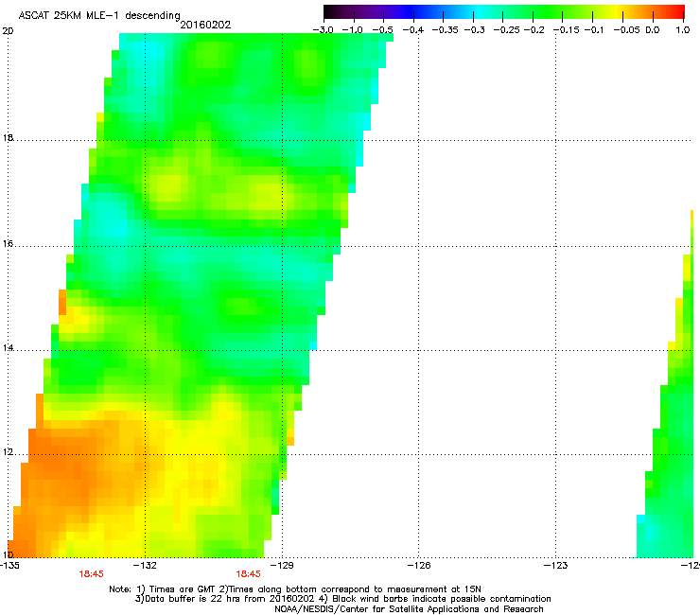Click the -0.05 color bar label
The image size is (700, 615).
coord(627,30)
